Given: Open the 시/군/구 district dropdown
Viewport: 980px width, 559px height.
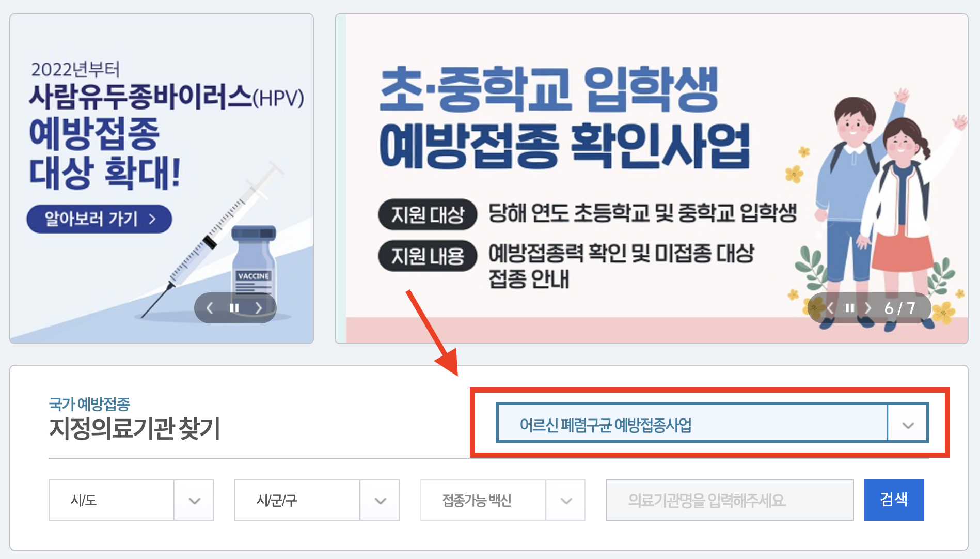Looking at the screenshot, I should [317, 500].
